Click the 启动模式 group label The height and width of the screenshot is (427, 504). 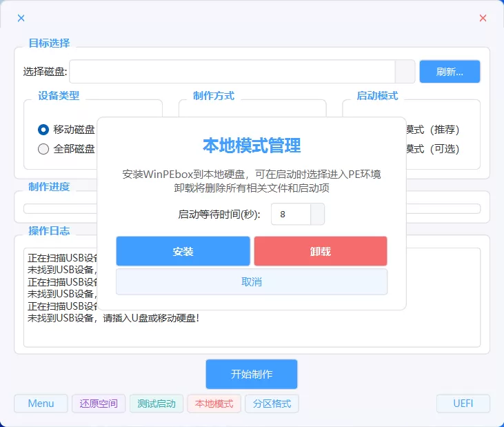tap(377, 95)
